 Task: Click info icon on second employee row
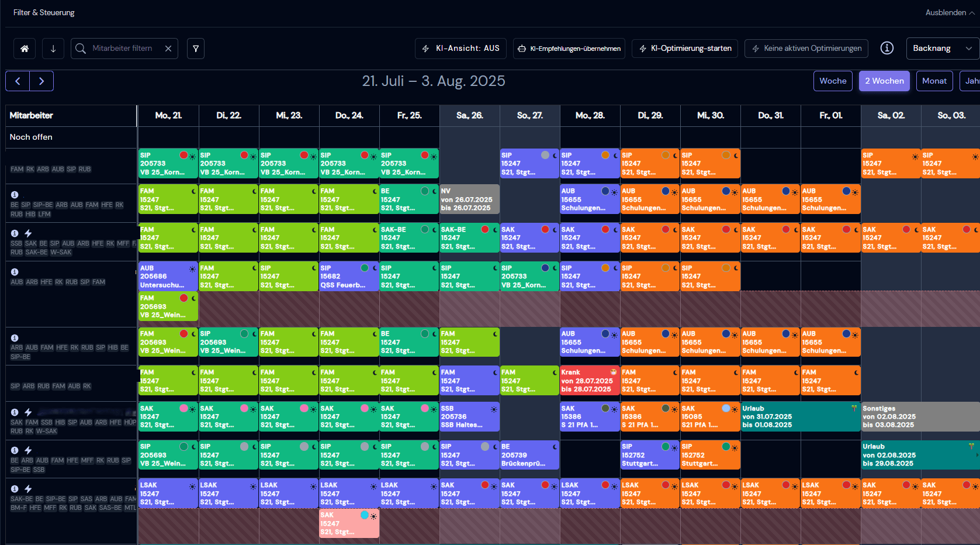(15, 195)
